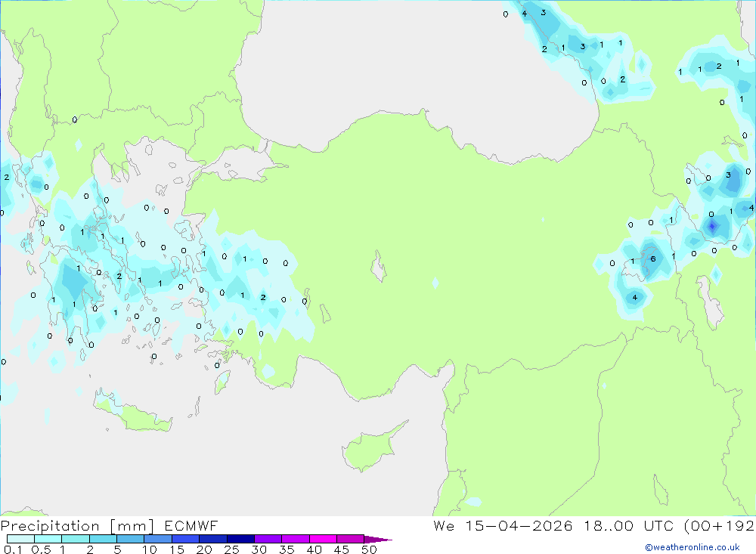Click the '15' legend scale label
This screenshot has width=756, height=554.
[x=176, y=549]
